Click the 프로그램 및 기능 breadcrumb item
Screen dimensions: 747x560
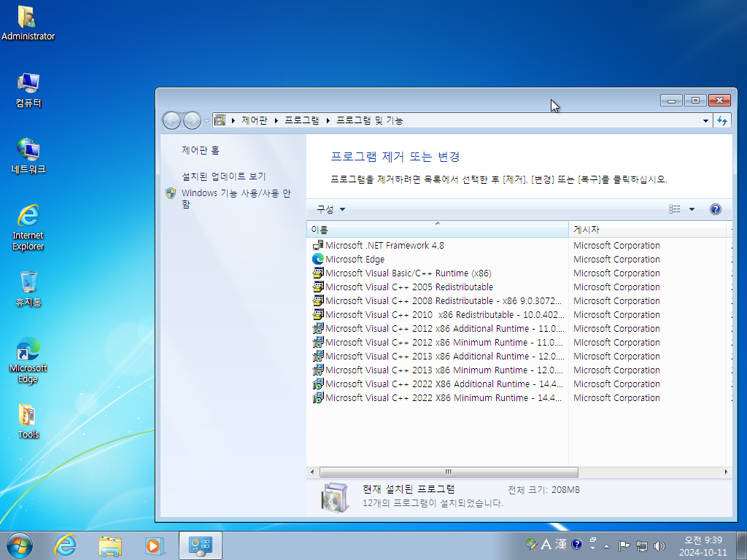[x=370, y=120]
